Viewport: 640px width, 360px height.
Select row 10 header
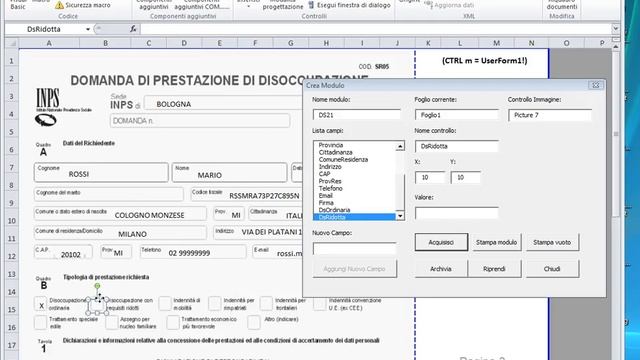pos(11,221)
